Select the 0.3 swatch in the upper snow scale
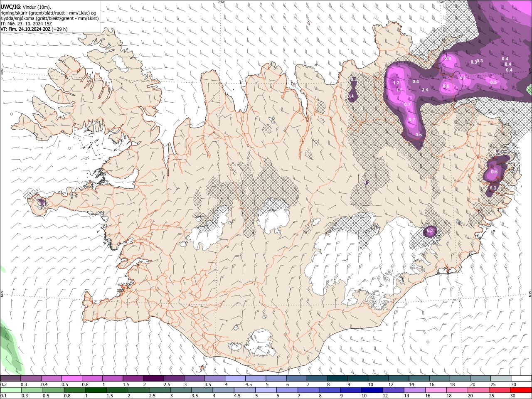The image size is (532, 399). 31,378
